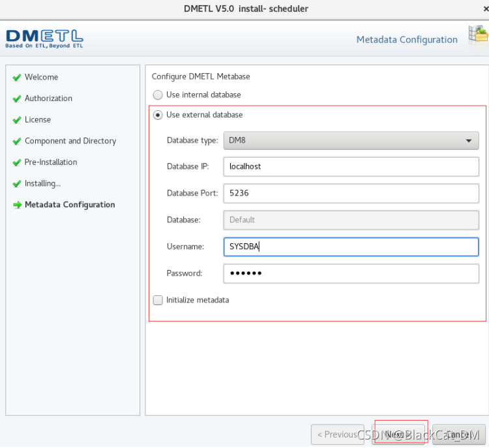Enable the Initialize metadata checkbox
The image size is (489, 448).
[x=158, y=300]
